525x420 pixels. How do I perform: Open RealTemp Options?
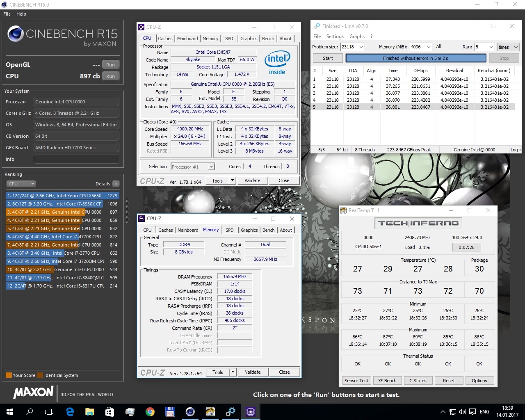[479, 381]
